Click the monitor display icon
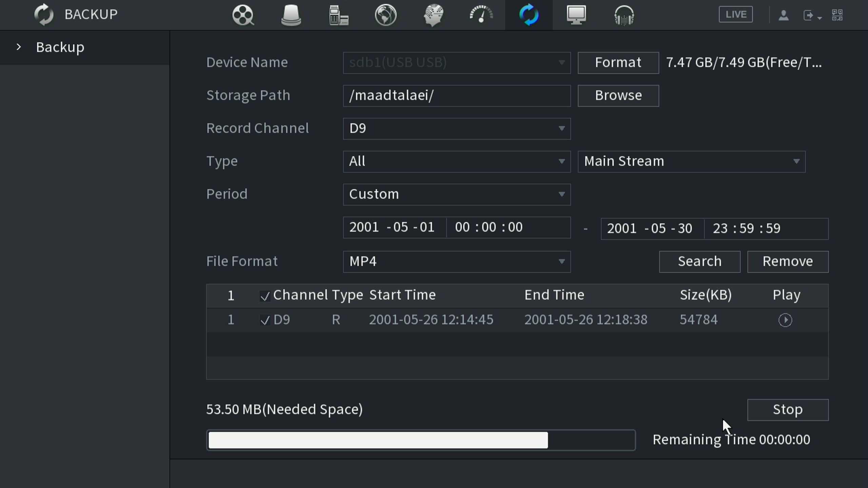The height and width of the screenshot is (488, 868). click(576, 15)
